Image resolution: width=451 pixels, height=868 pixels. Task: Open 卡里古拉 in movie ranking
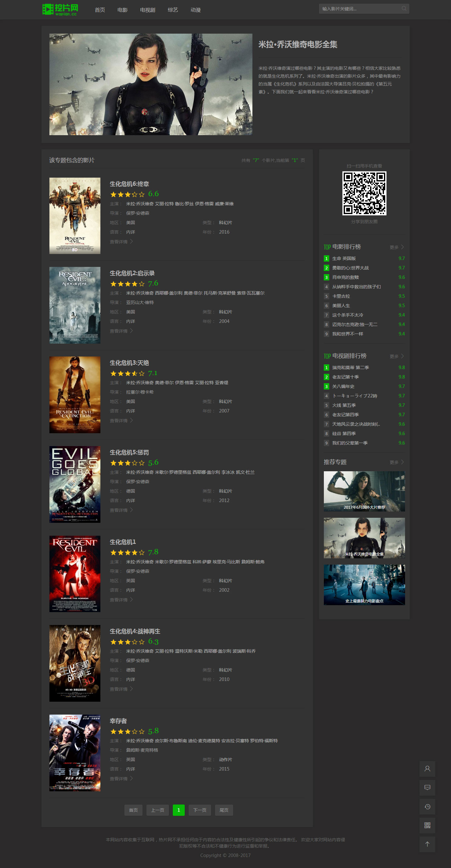pyautogui.click(x=341, y=296)
